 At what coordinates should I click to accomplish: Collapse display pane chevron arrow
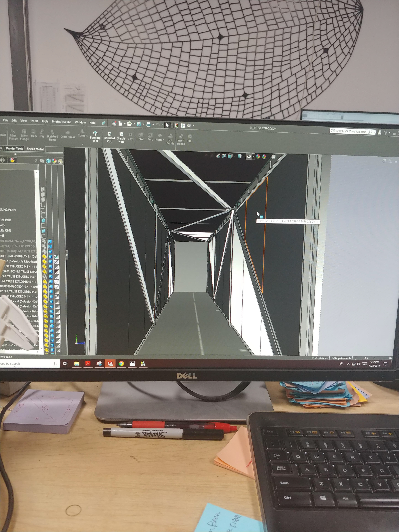[x=36, y=160]
